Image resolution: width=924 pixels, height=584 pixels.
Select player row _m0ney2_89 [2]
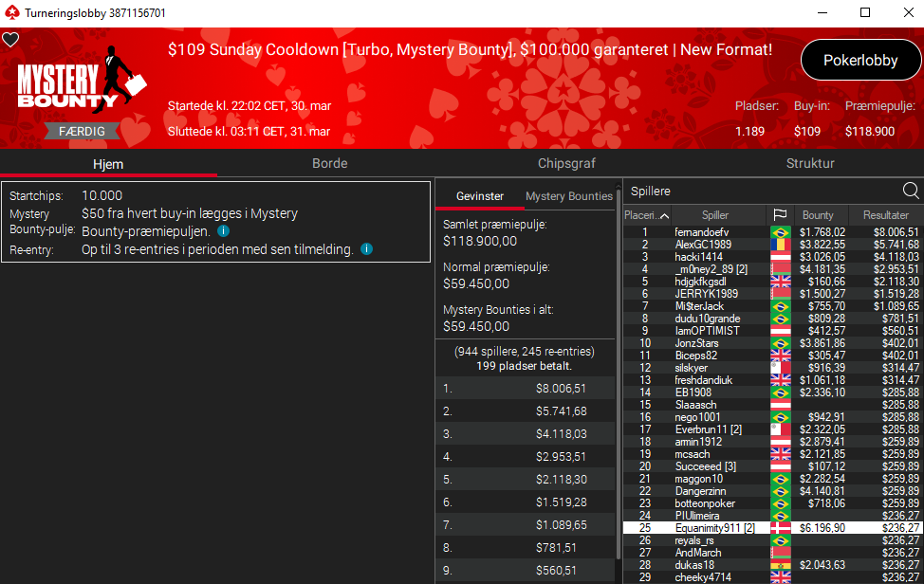coord(773,269)
